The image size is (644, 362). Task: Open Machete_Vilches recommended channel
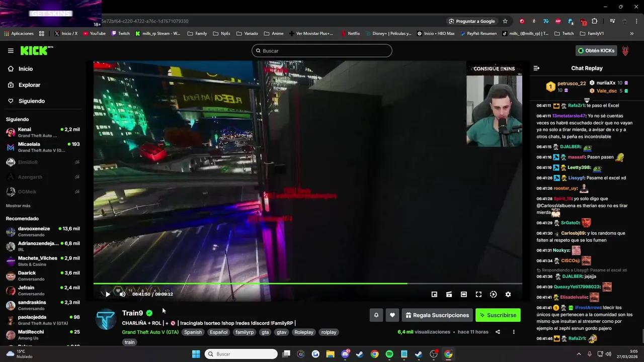pyautogui.click(x=43, y=261)
